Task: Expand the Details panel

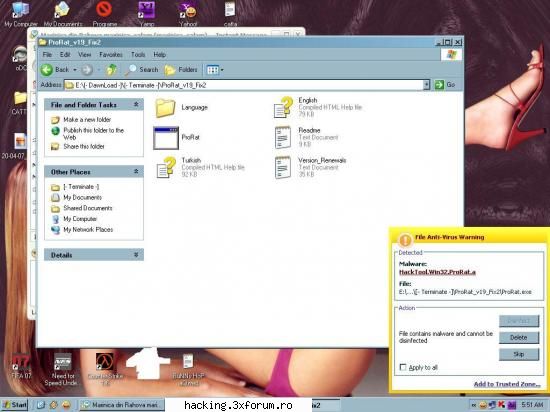Action: click(136, 255)
